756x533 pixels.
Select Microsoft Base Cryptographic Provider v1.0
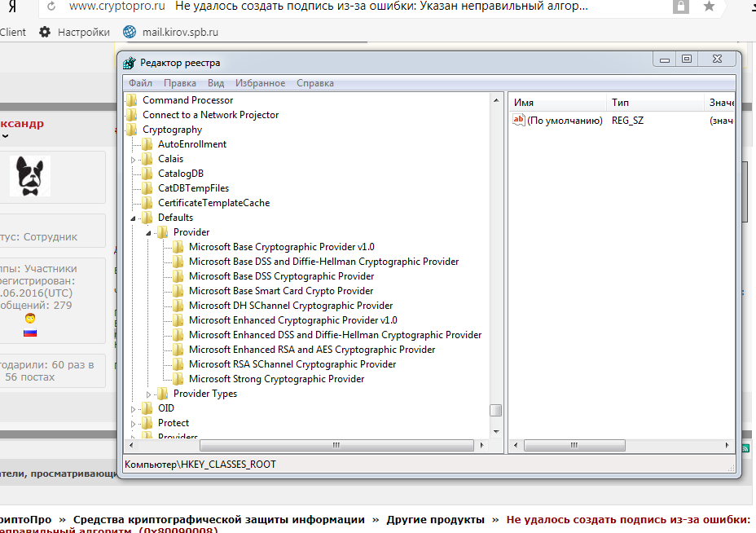point(282,247)
